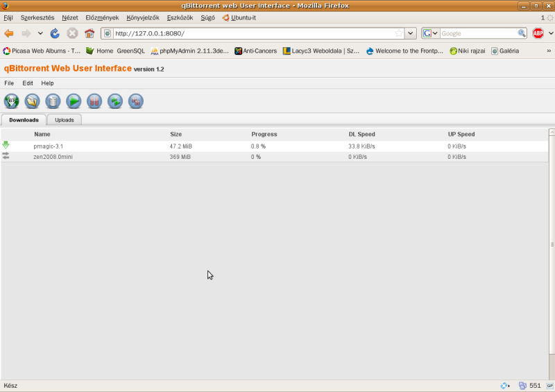Open the Szerkesztés menu

pos(37,18)
